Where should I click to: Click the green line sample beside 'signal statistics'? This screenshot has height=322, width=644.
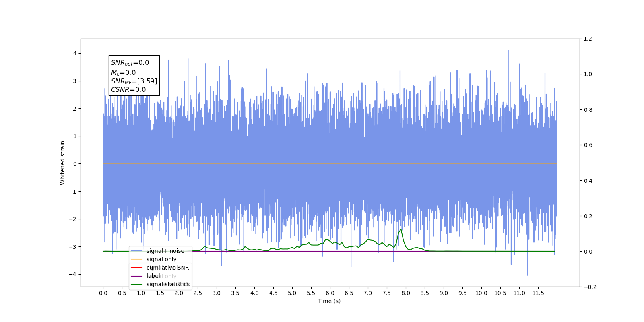[137, 284]
